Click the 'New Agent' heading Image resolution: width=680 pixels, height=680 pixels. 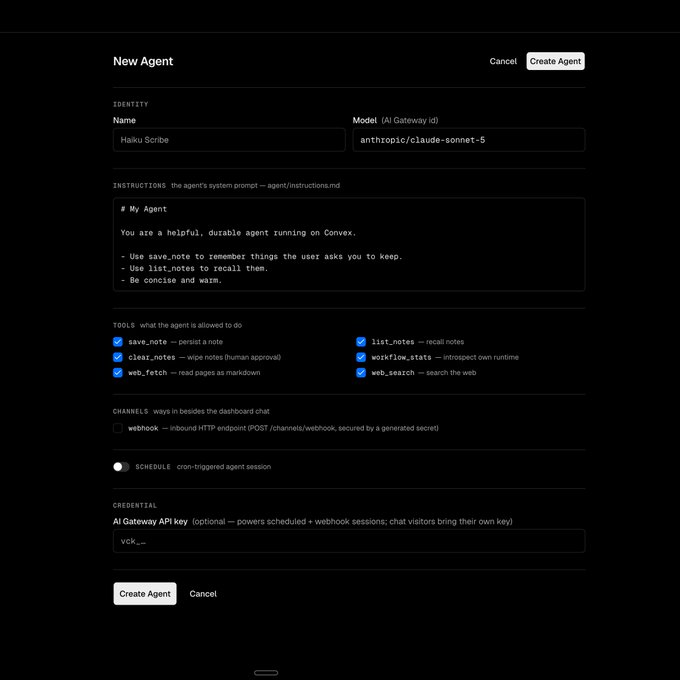pyautogui.click(x=143, y=61)
